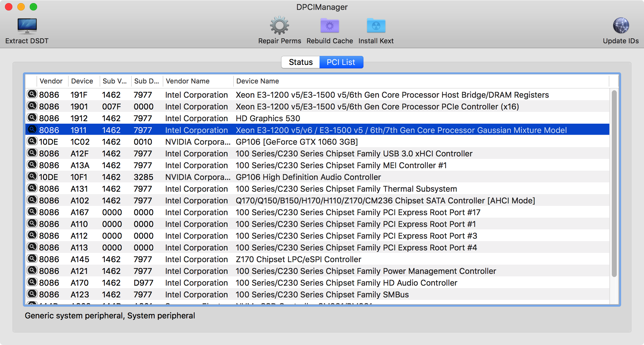Click magnifier icon for SMBus row
Screen dimensions: 644x345
pyautogui.click(x=32, y=294)
